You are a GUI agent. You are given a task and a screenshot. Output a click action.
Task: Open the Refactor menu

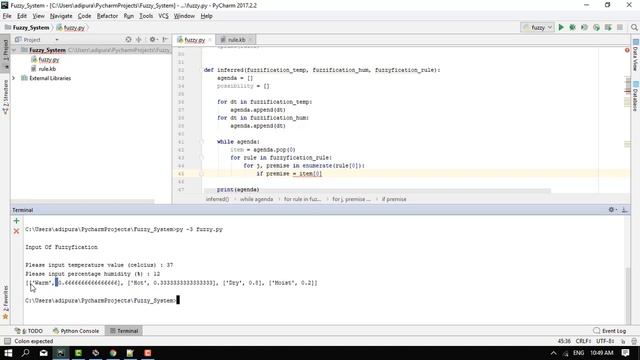point(107,16)
